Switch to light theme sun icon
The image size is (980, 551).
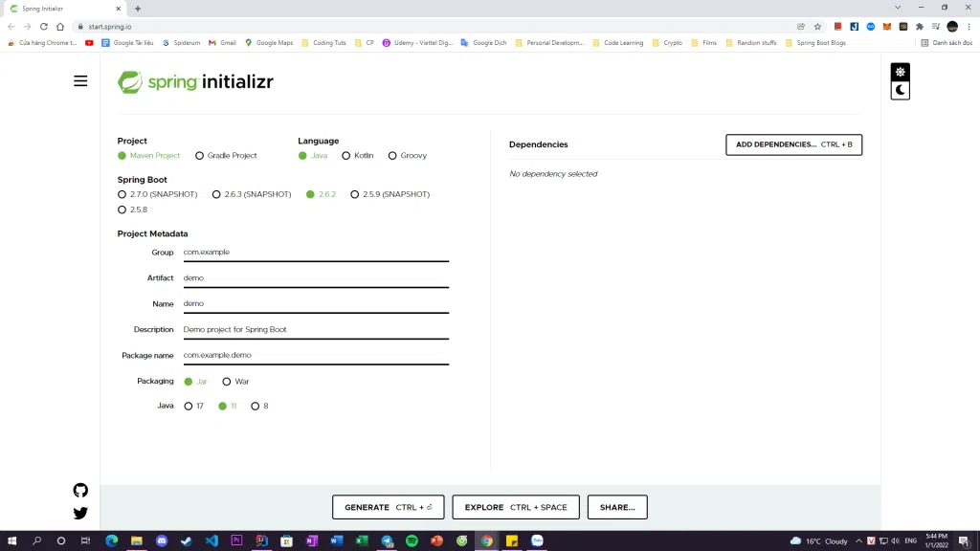tap(900, 72)
